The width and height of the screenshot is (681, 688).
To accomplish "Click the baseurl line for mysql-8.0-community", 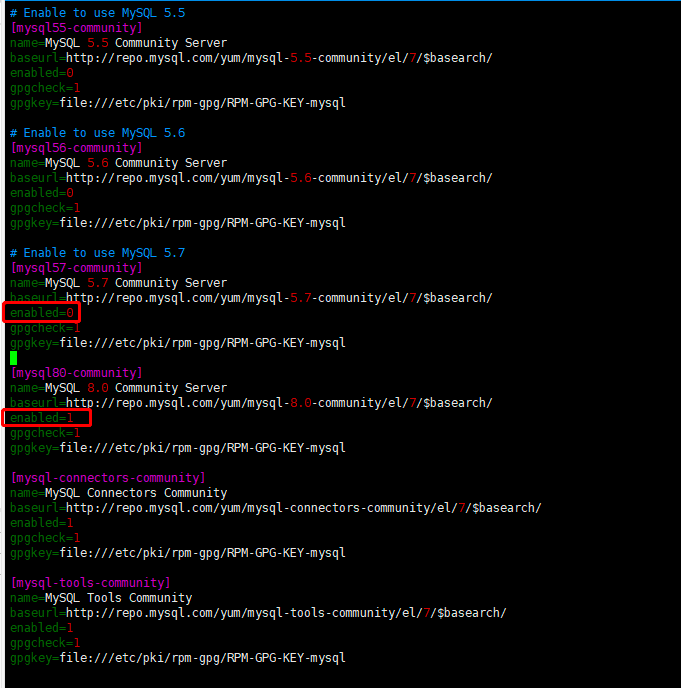I will pyautogui.click(x=251, y=403).
